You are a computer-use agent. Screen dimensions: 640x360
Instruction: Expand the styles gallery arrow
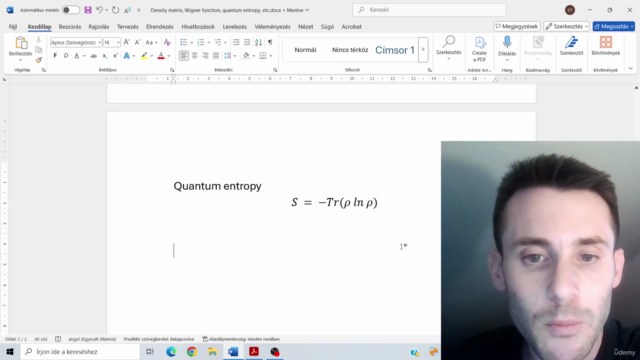(x=423, y=50)
